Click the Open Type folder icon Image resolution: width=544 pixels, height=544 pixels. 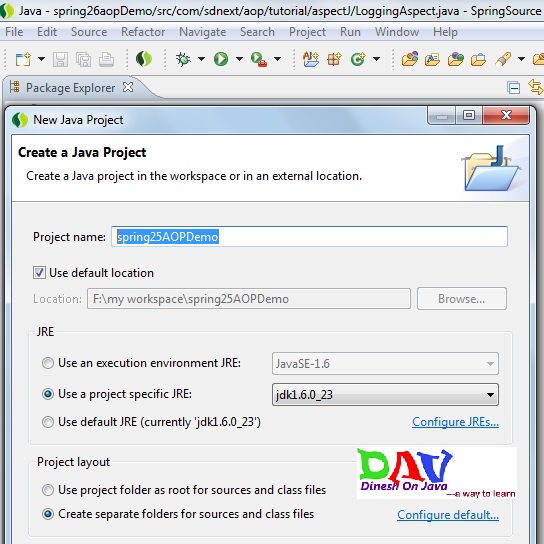[410, 59]
